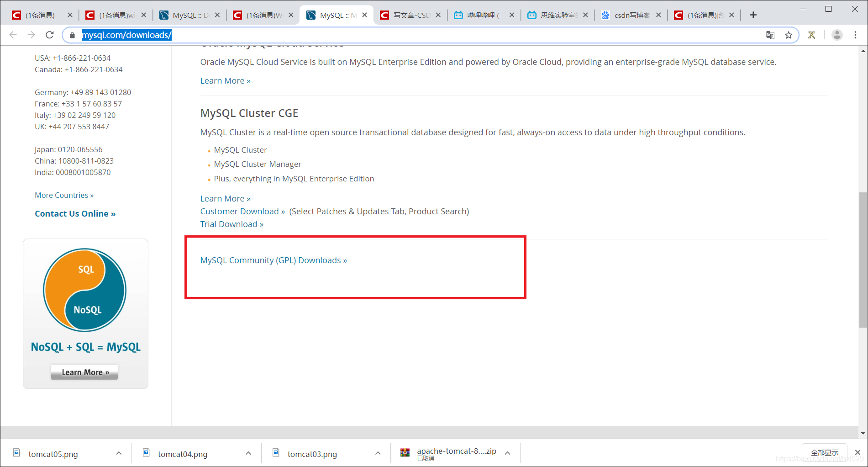The image size is (868, 467).
Task: Click scrollbar up arrow
Action: (863, 51)
